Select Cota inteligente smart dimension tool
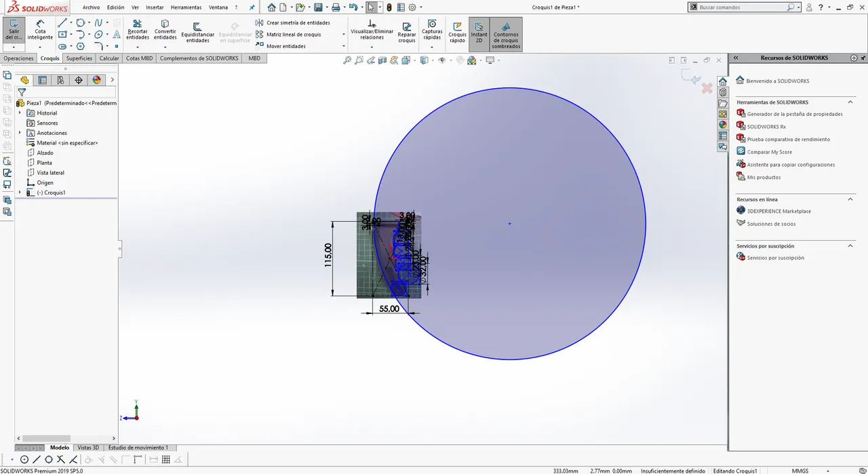Image resolution: width=868 pixels, height=474 pixels. (40, 30)
